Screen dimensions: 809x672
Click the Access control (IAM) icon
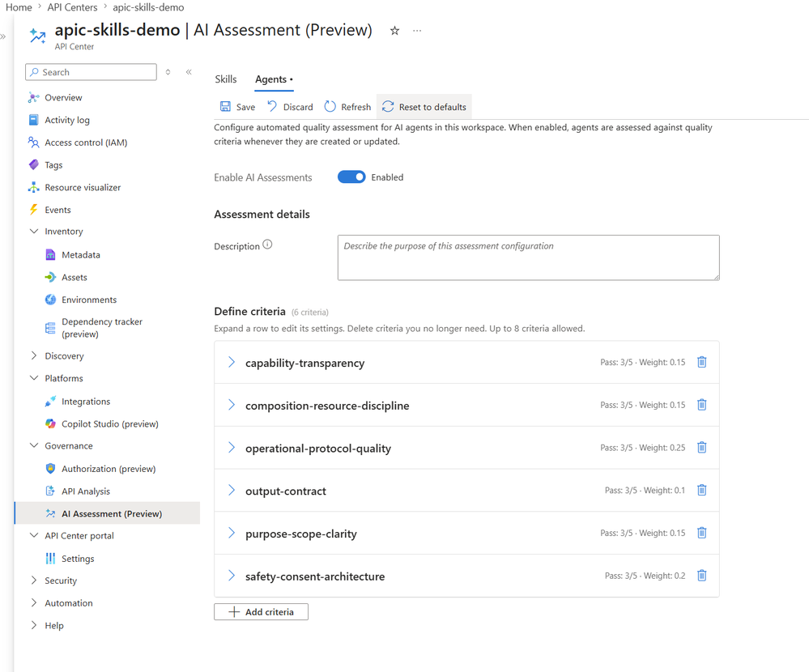pyautogui.click(x=33, y=142)
